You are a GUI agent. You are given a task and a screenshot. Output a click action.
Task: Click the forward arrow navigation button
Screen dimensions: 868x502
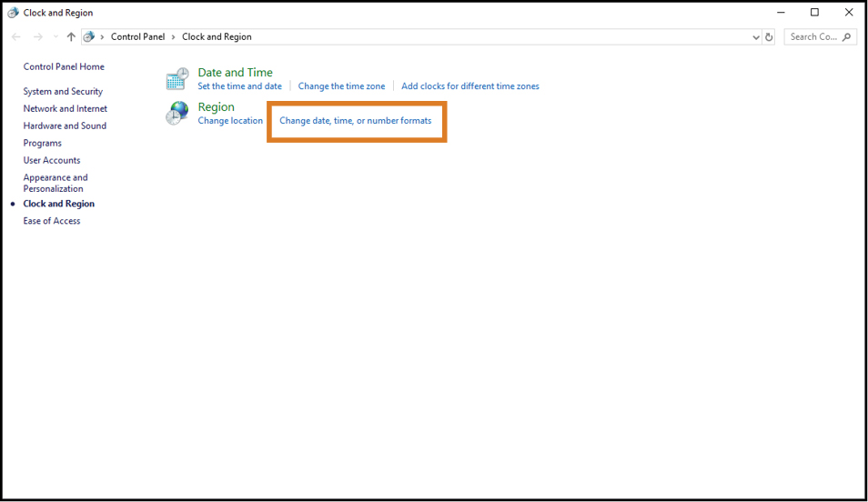pos(37,36)
